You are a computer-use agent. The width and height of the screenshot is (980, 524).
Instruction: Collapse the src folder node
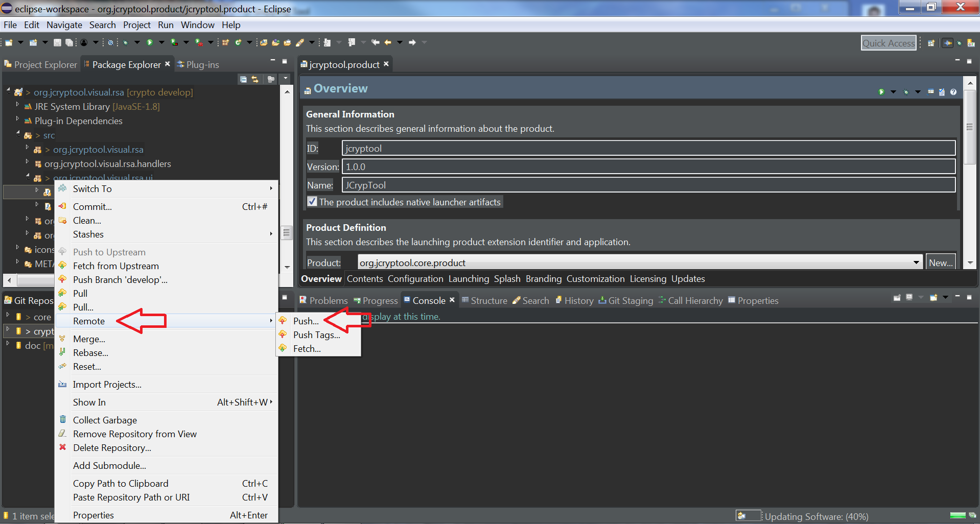click(x=18, y=133)
